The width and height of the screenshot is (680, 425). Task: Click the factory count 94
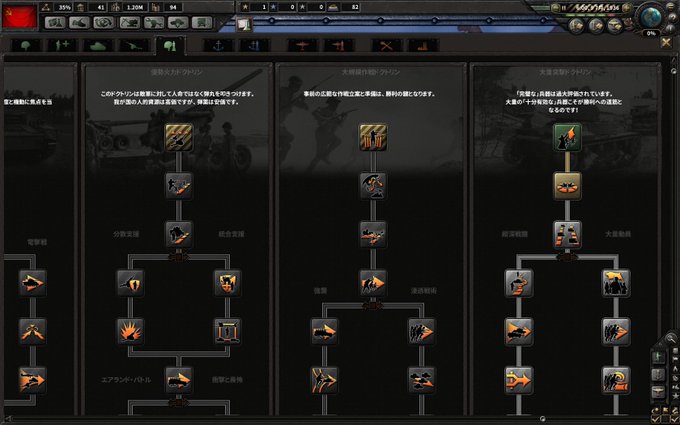pyautogui.click(x=173, y=7)
